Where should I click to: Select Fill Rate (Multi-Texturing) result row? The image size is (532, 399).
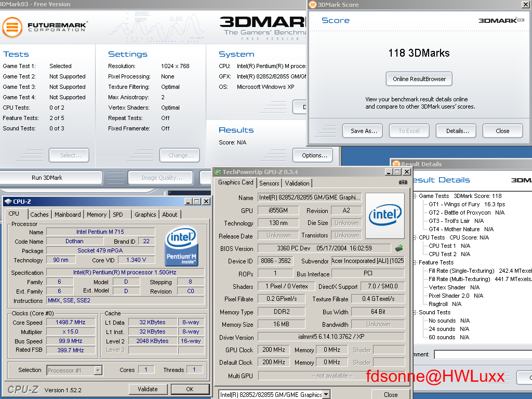pyautogui.click(x=480, y=279)
